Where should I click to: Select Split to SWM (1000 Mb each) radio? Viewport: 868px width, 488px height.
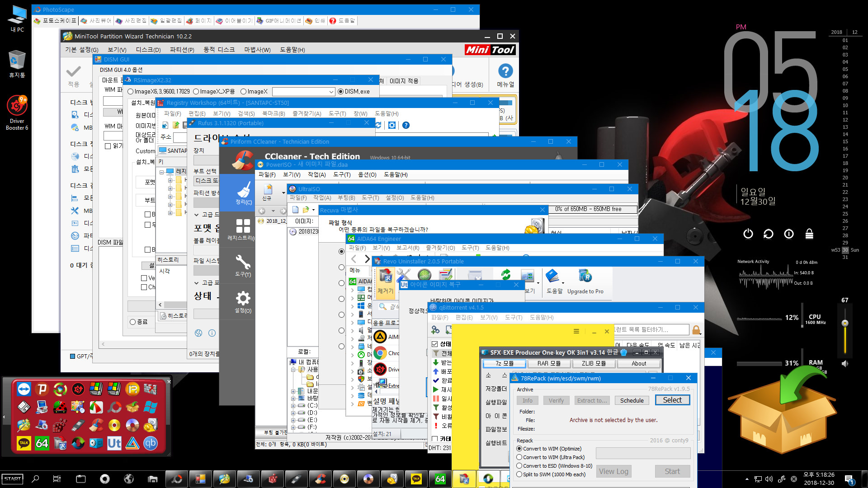[x=519, y=474]
